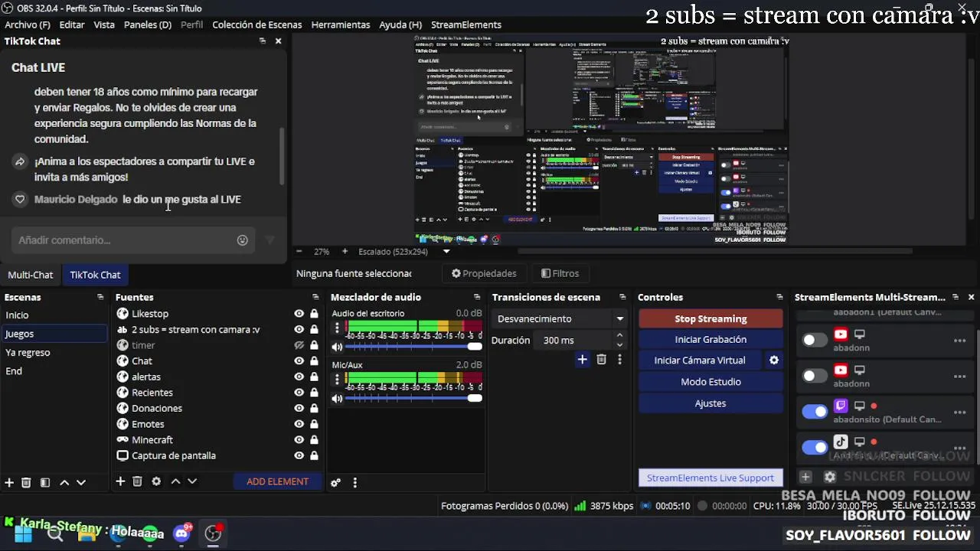The width and height of the screenshot is (980, 551).
Task: Open Colección de Escenas menu
Action: click(257, 24)
